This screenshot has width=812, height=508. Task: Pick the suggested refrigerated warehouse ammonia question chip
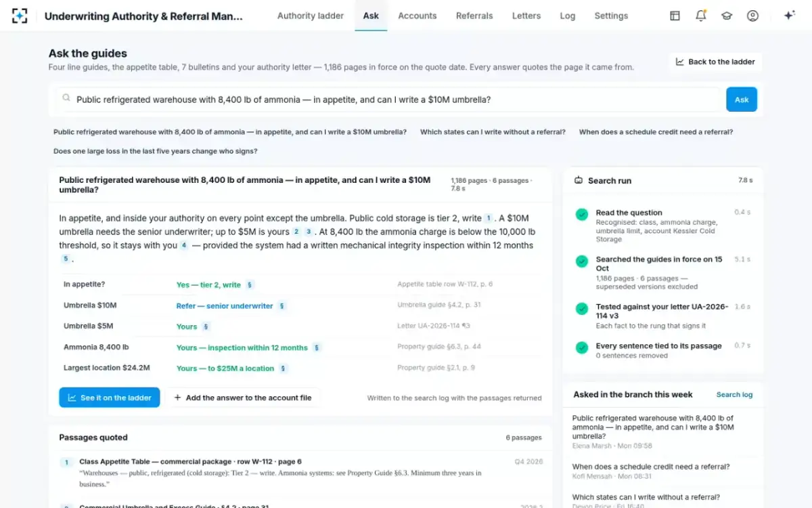pyautogui.click(x=230, y=132)
